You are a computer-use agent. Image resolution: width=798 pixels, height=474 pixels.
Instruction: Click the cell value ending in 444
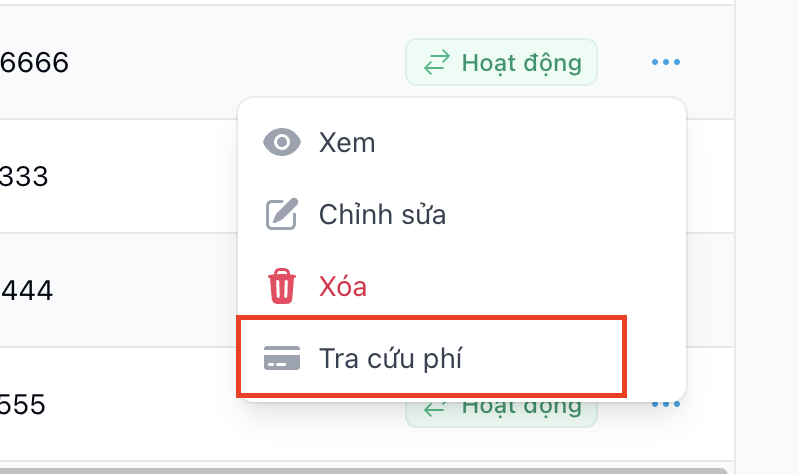coord(26,291)
